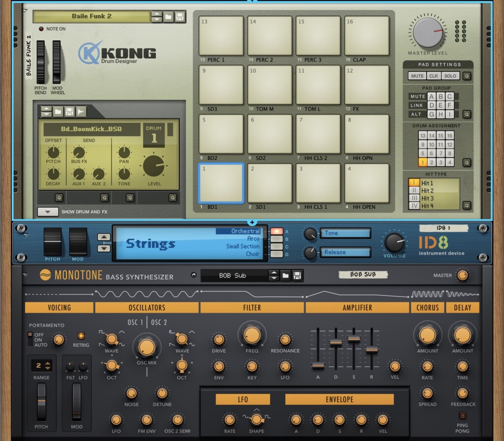Toggle Q button below Pitch and Decay knobs
The height and width of the screenshot is (441, 504).
coord(59,198)
